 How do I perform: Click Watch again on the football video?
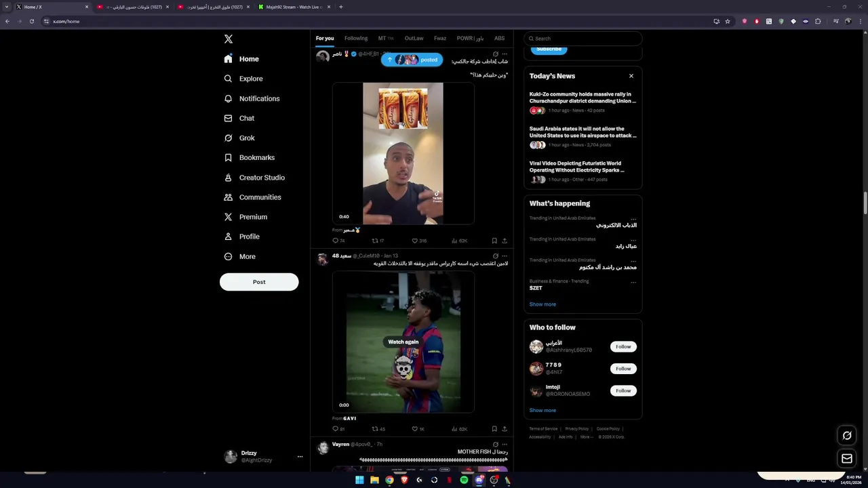click(403, 342)
